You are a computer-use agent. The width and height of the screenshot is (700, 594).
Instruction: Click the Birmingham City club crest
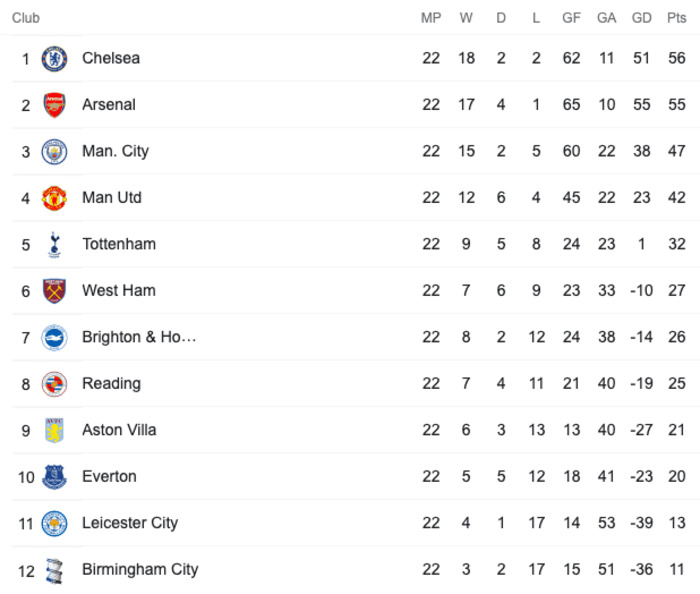54,570
